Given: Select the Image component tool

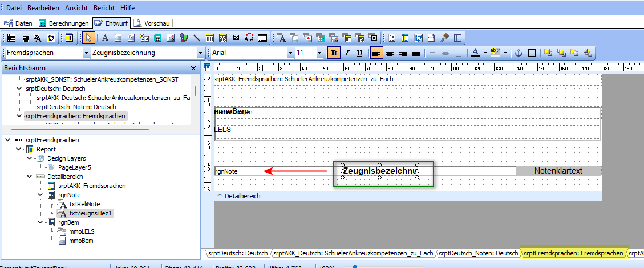Looking at the screenshot, I should (x=171, y=38).
